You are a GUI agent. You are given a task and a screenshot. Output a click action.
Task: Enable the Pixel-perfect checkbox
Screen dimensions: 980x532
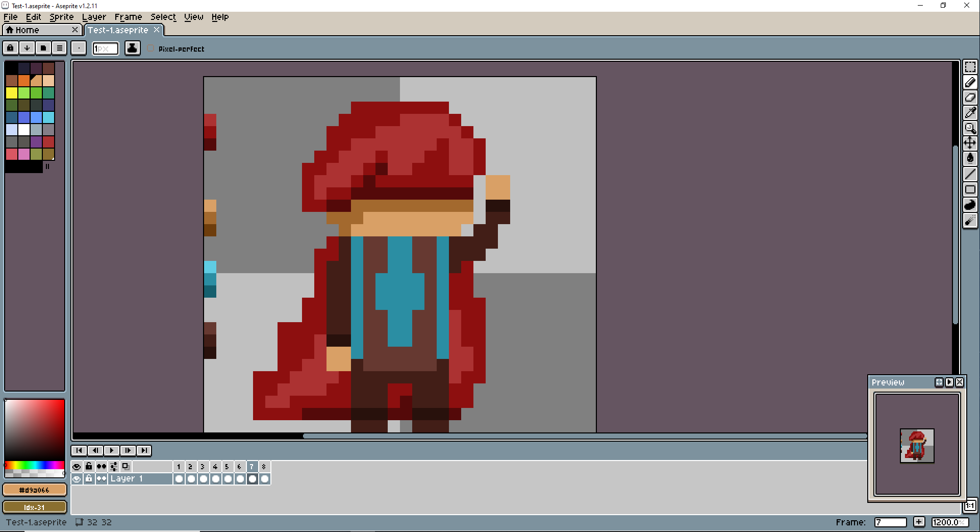150,48
